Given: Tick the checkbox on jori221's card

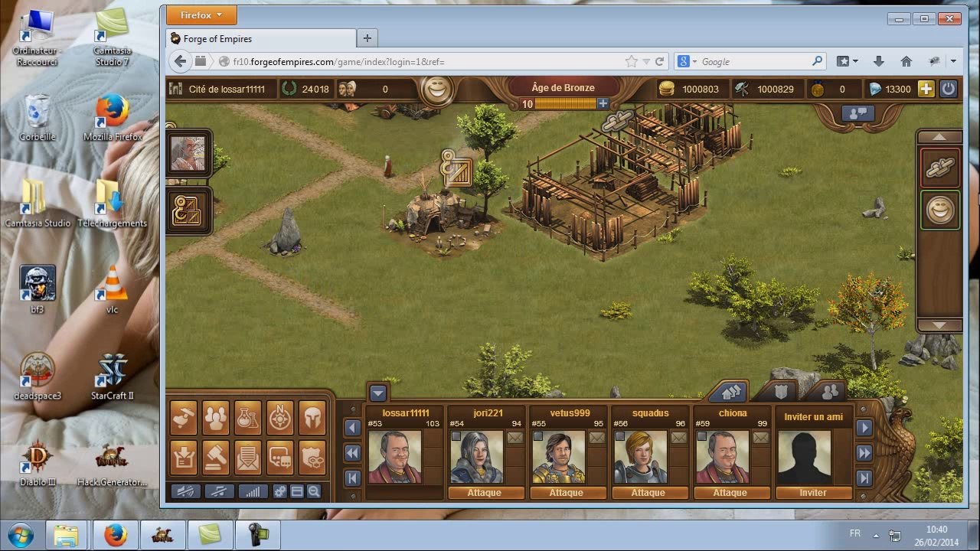Looking at the screenshot, I should (x=456, y=437).
